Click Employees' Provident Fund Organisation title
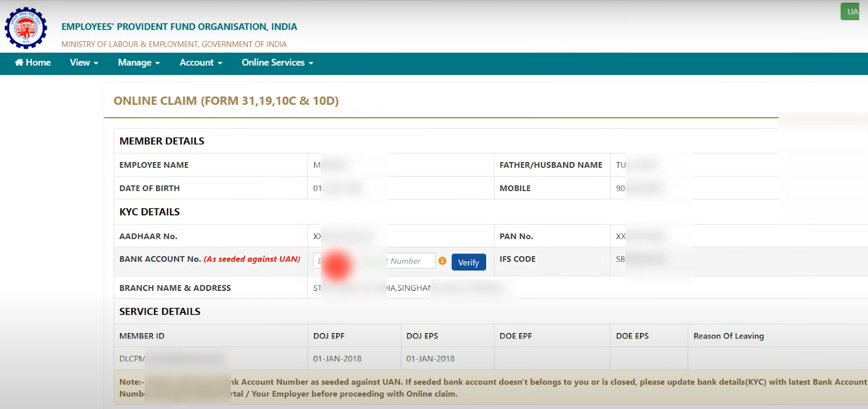The image size is (868, 409). point(179,27)
